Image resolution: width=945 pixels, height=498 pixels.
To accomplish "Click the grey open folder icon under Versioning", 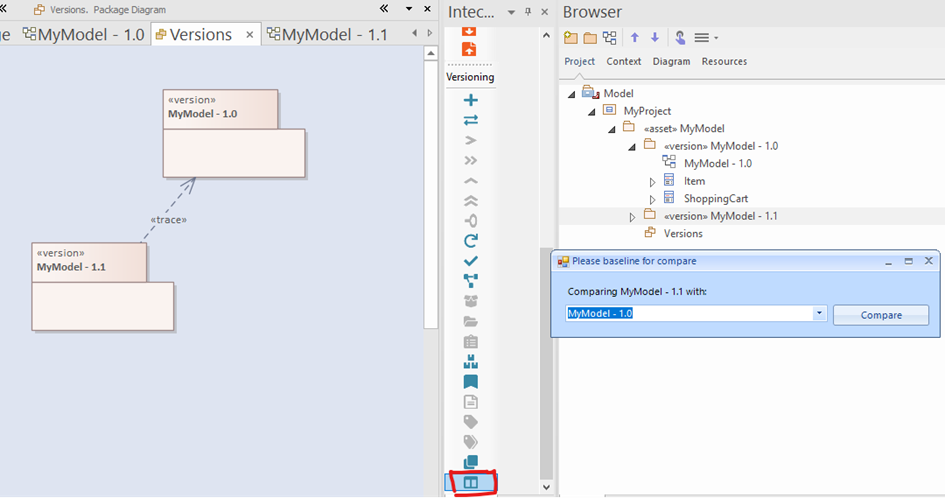I will 471,321.
